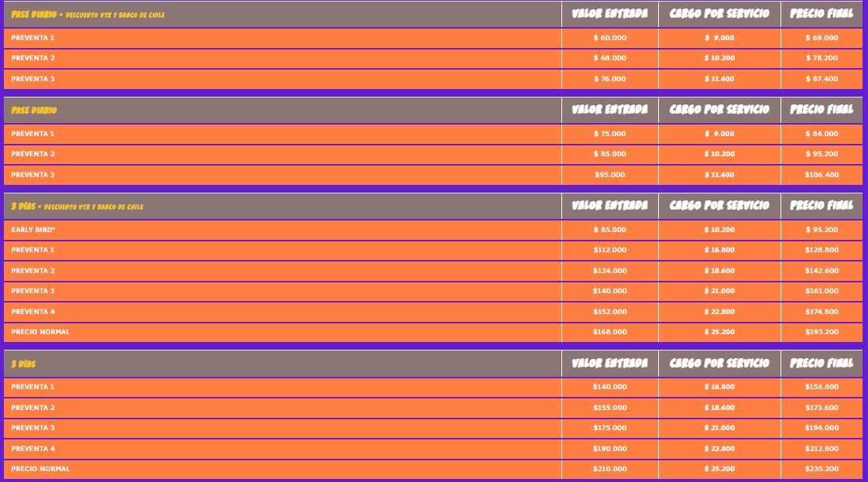Click the "Pase Diario + descuento VTR" table title
The image size is (868, 482).
pyautogui.click(x=87, y=15)
